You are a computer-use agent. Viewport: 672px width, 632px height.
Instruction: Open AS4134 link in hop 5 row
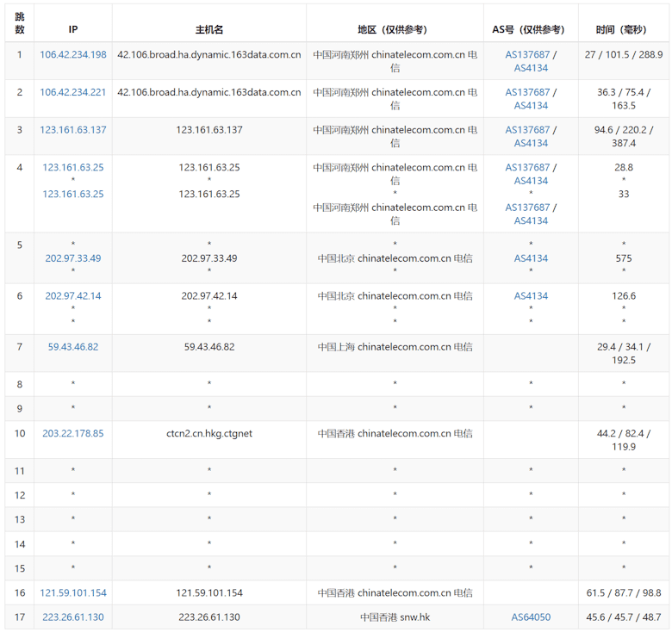531,258
